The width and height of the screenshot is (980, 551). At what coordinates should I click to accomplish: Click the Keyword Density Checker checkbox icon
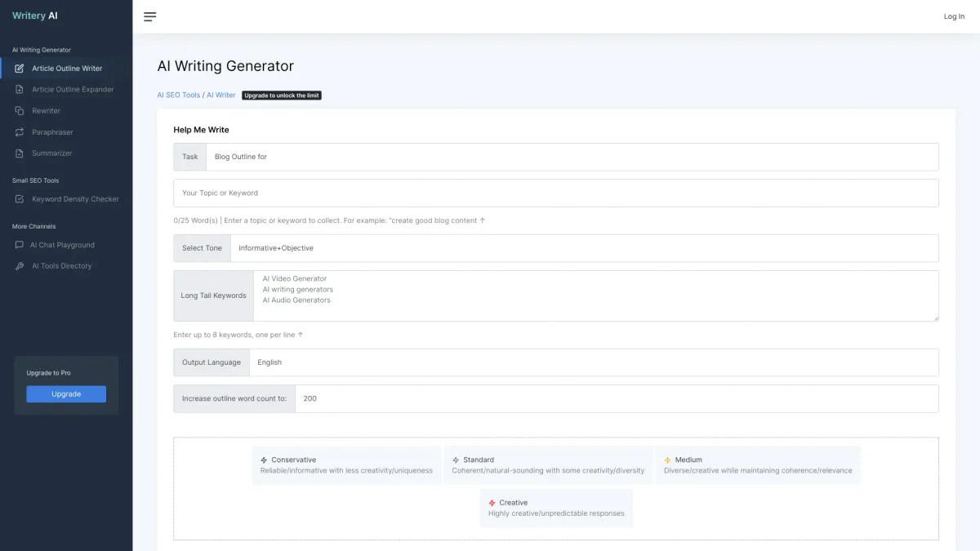pos(20,199)
